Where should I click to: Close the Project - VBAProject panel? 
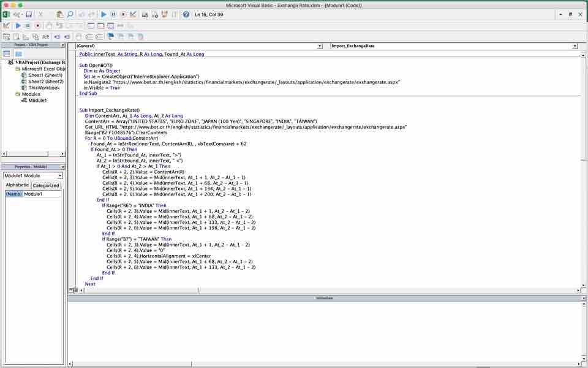[62, 45]
